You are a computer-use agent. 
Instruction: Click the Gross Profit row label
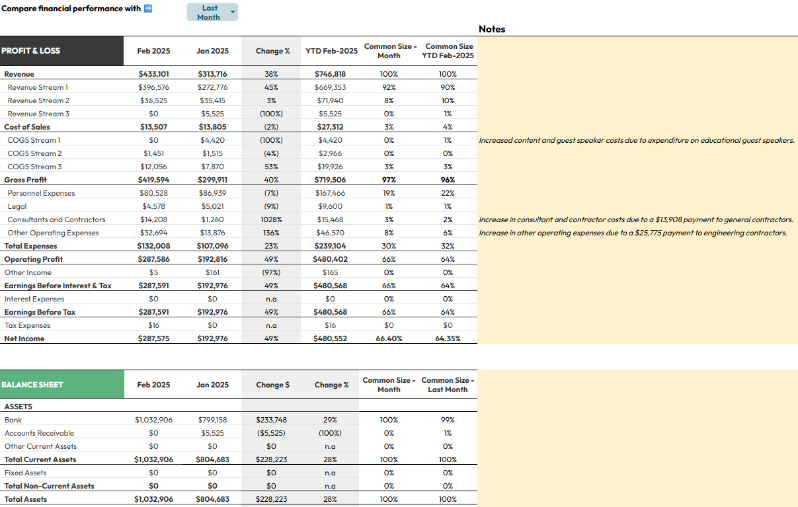coord(25,180)
